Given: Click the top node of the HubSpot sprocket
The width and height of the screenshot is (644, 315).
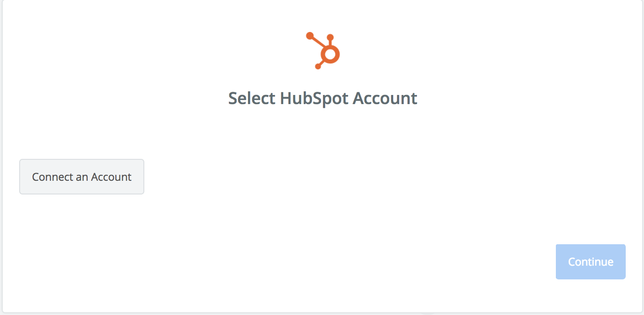Looking at the screenshot, I should 331,37.
